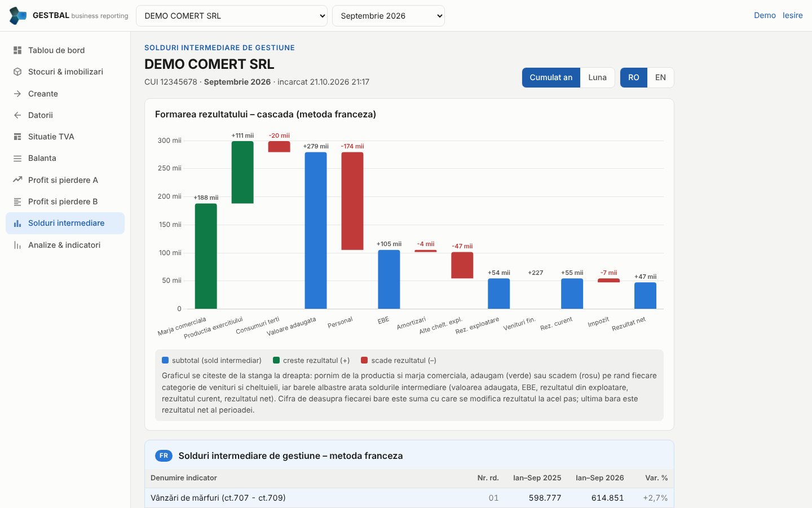Click the Datorii left-arrow icon
Image resolution: width=812 pixels, height=508 pixels.
point(17,115)
